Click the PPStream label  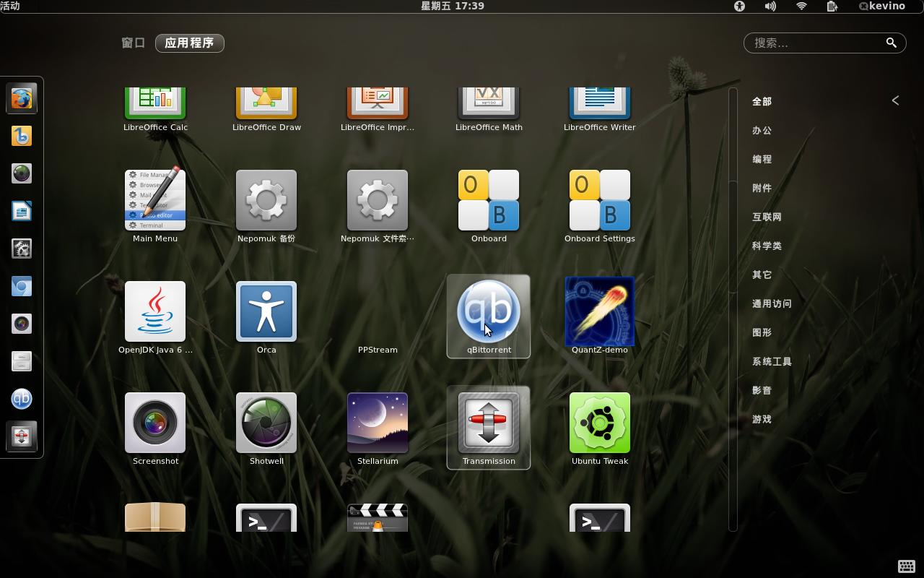[x=378, y=350]
